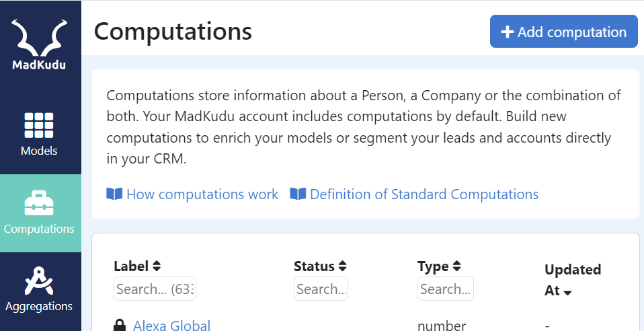
Task: Open the Alexa Global computation link
Action: (171, 326)
